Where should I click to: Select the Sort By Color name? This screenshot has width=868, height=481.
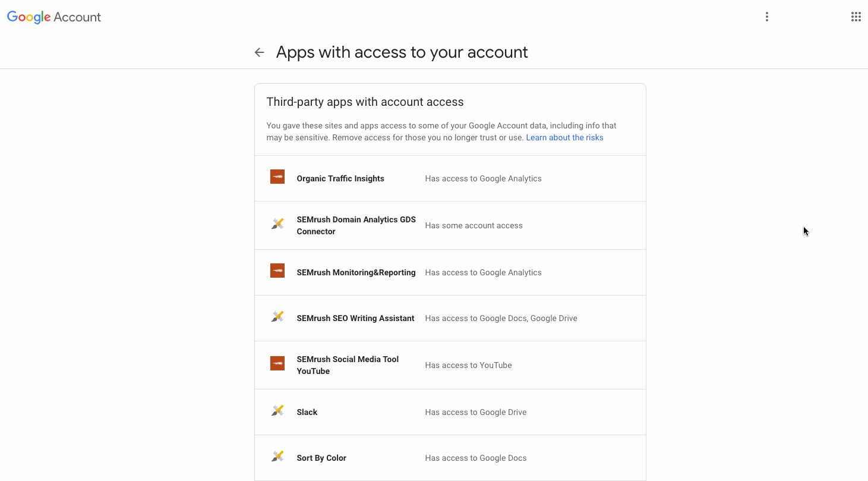[321, 458]
